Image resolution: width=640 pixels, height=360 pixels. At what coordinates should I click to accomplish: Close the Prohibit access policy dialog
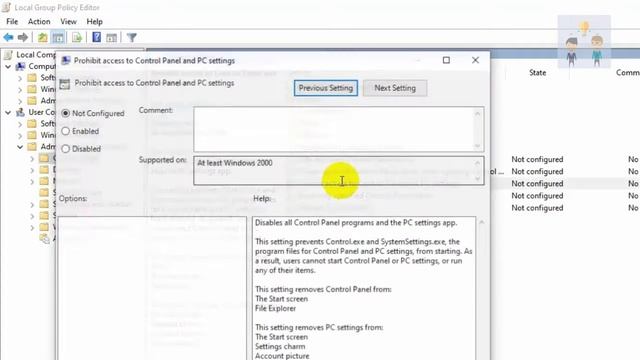click(x=475, y=60)
